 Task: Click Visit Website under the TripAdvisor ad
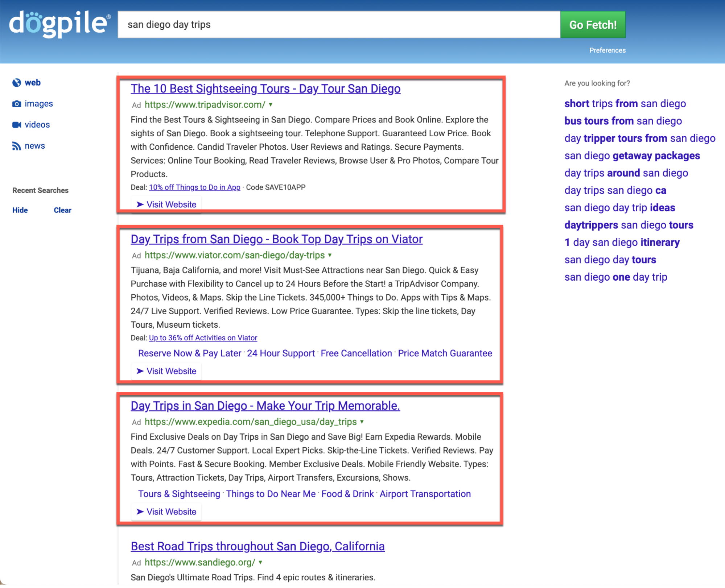click(x=166, y=204)
